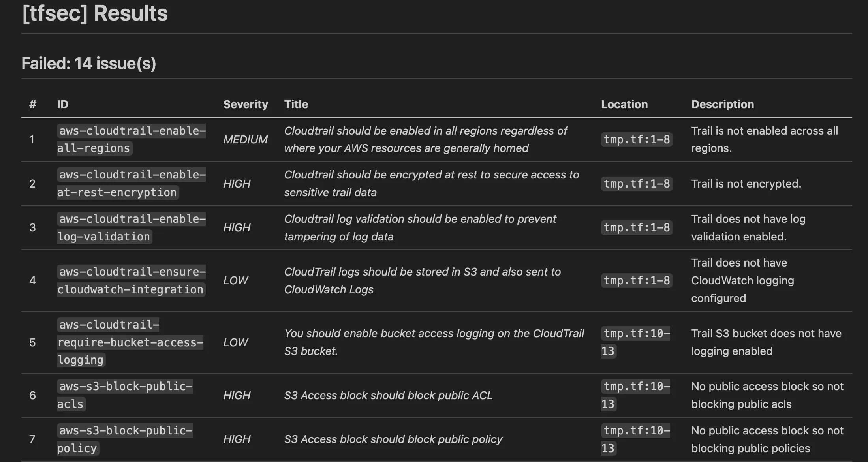Click description 'Trail does not have CloudWatch logging configured'

click(x=742, y=280)
